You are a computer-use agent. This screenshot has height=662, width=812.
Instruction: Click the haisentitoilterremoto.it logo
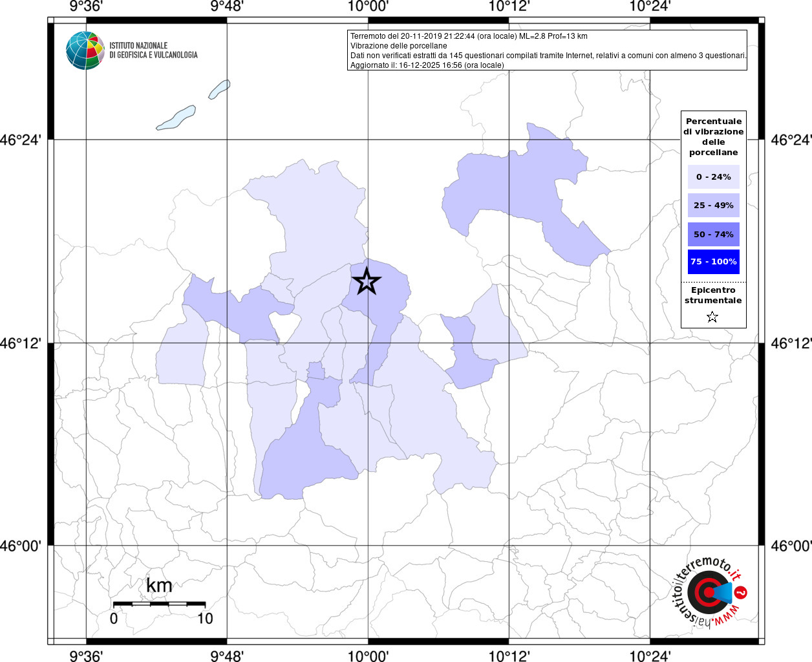click(x=711, y=592)
